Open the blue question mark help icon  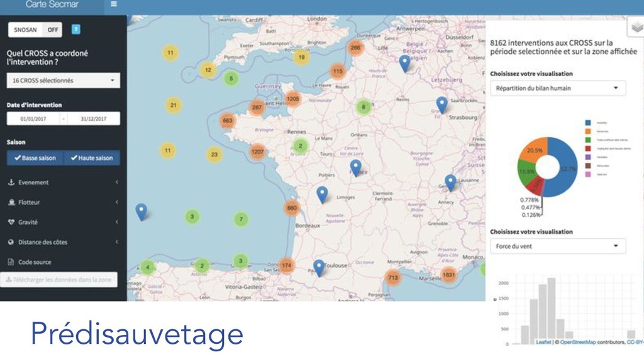pos(76,29)
